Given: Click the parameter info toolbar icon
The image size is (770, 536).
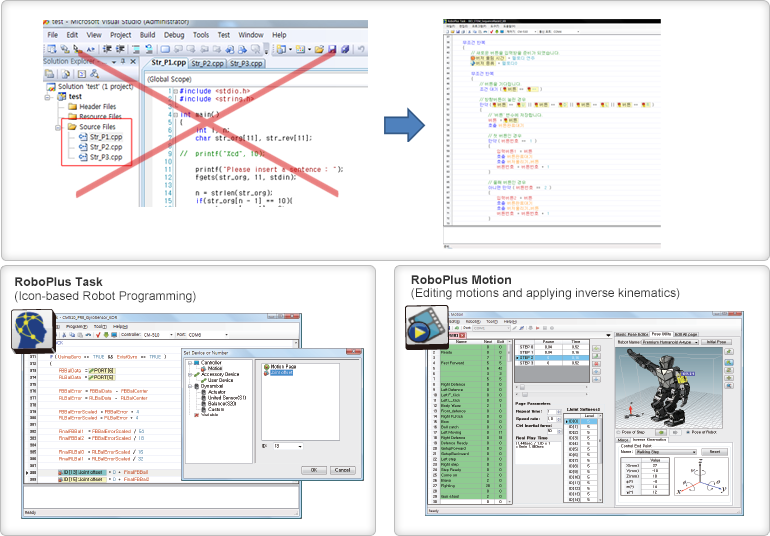Looking at the screenshot, I should (65, 49).
